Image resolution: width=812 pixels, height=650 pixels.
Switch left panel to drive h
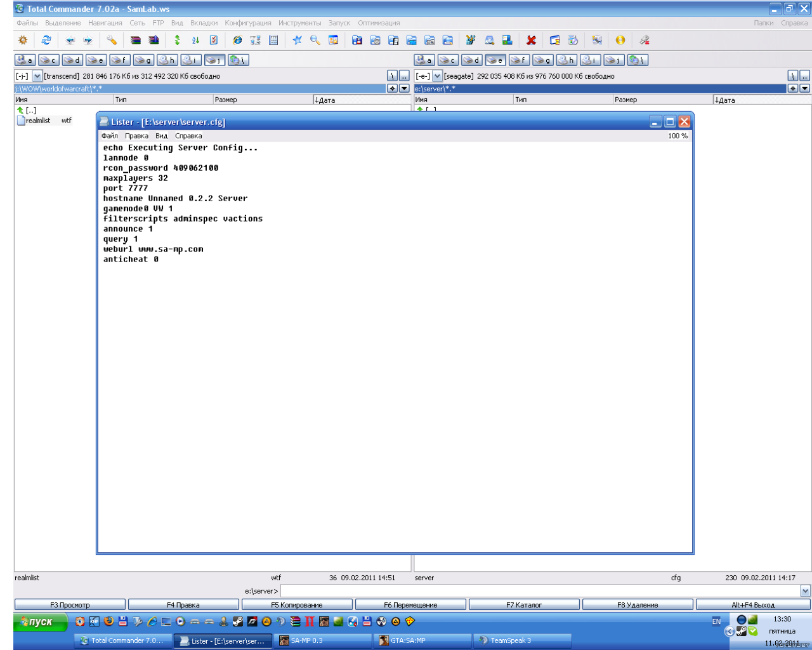(167, 60)
